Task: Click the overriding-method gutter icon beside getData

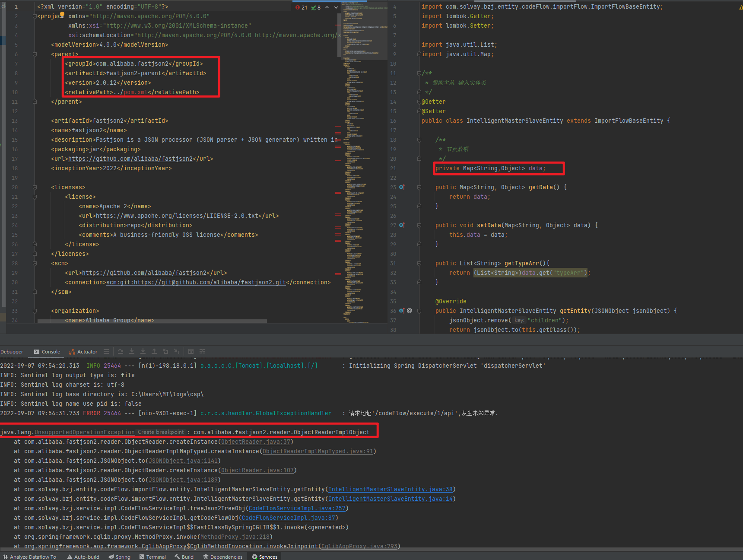Action: (x=401, y=187)
